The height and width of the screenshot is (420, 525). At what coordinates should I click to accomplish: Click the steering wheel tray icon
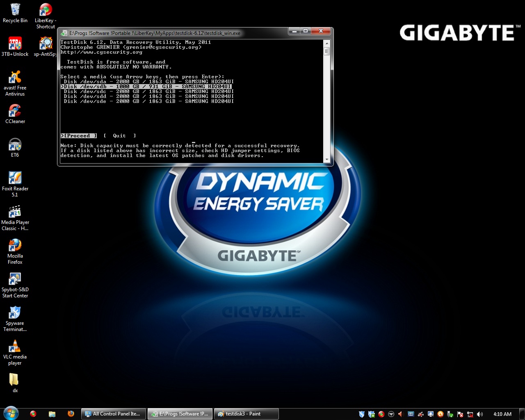(x=391, y=414)
